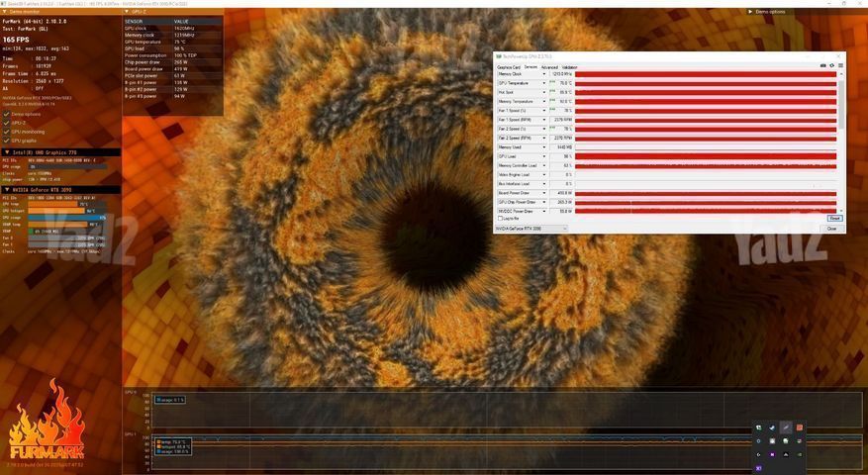Toggle the GPU monitoring checkbox

(7, 132)
